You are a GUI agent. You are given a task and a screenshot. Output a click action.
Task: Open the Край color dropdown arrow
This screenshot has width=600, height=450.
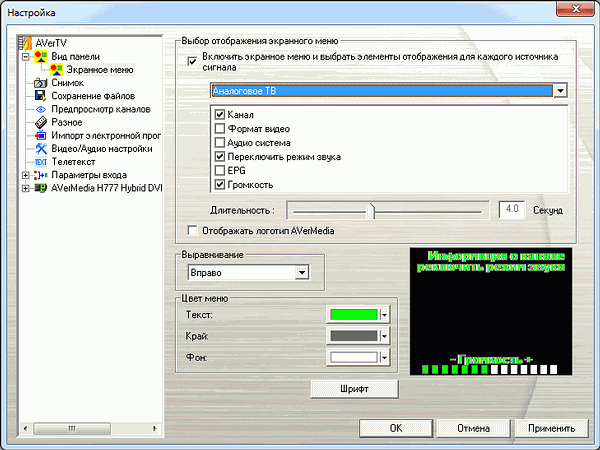[x=384, y=336]
